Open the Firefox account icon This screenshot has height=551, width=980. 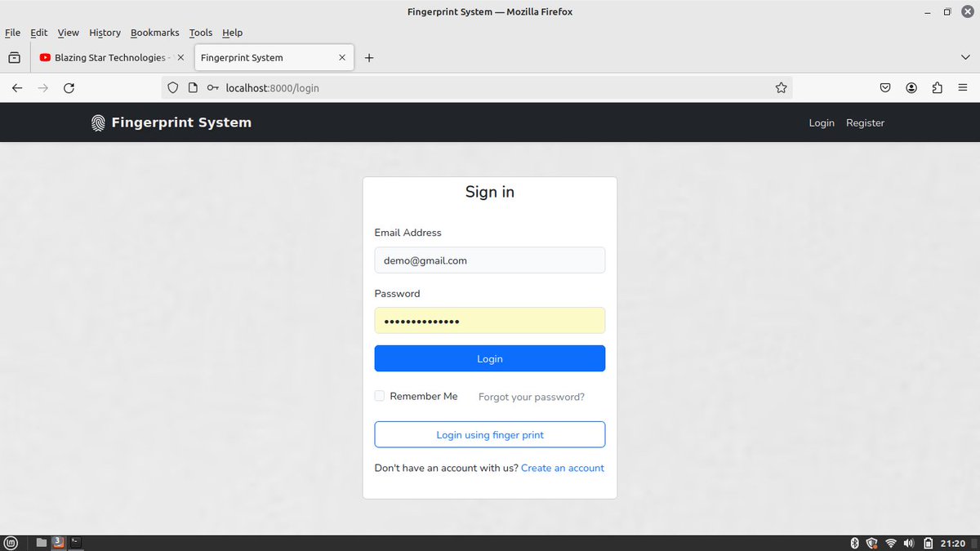click(911, 88)
